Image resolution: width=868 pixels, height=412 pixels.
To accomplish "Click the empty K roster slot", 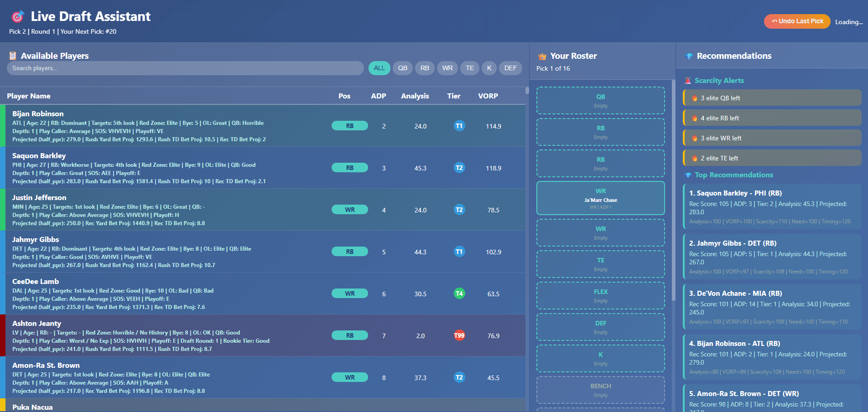I will [x=601, y=359].
